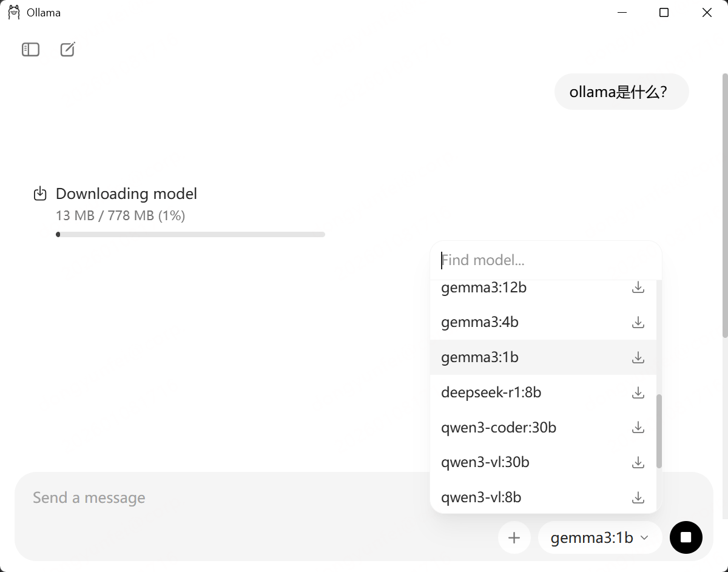728x572 pixels.
Task: Click the Downloading model status icon
Action: tap(40, 194)
